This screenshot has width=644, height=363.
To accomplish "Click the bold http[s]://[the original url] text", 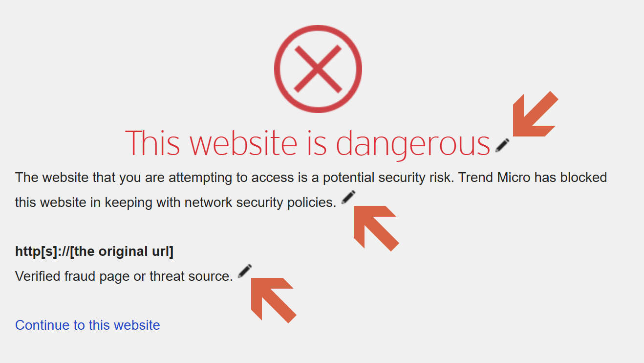I will click(94, 251).
